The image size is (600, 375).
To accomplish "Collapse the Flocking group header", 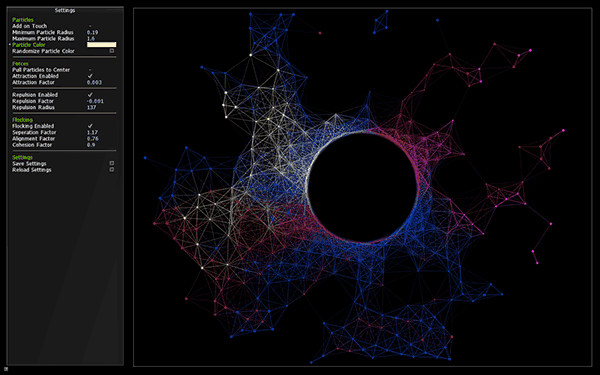I will point(23,120).
